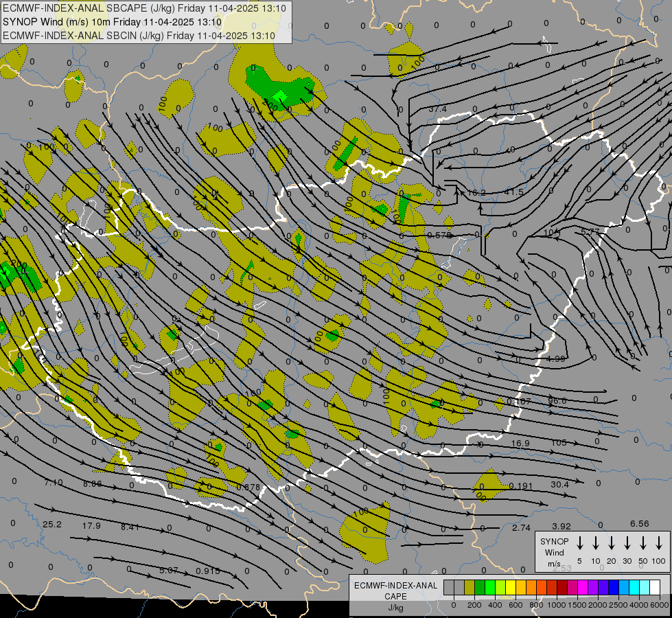Click the '7.10' value on the map
The image size is (672, 618).
(54, 483)
